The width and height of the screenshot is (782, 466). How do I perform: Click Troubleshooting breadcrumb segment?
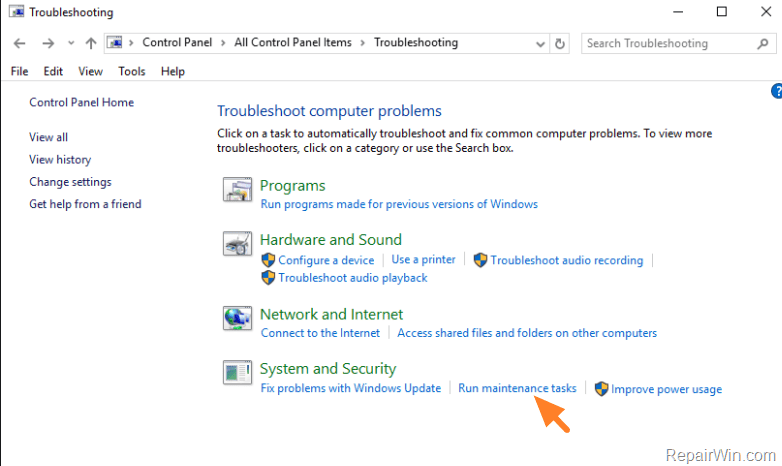[x=416, y=42]
